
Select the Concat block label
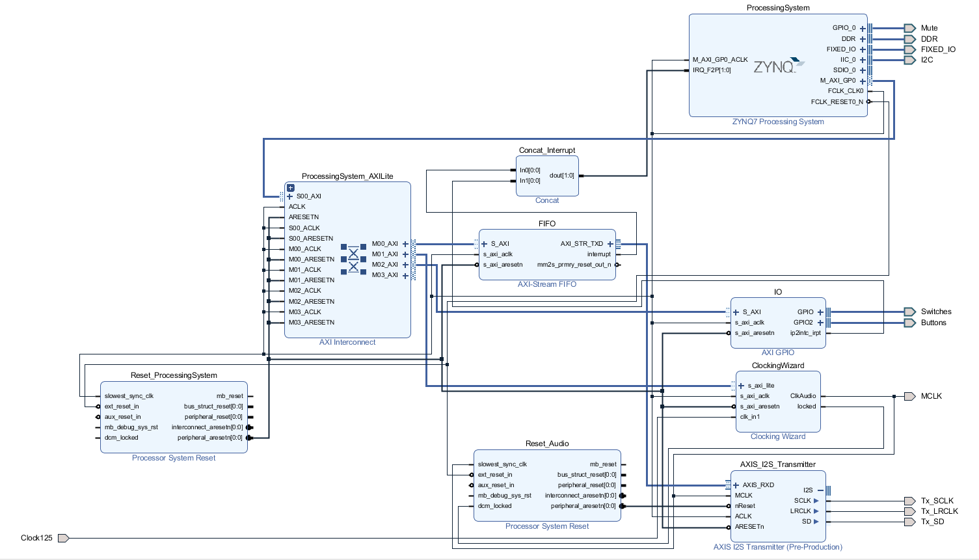[547, 200]
